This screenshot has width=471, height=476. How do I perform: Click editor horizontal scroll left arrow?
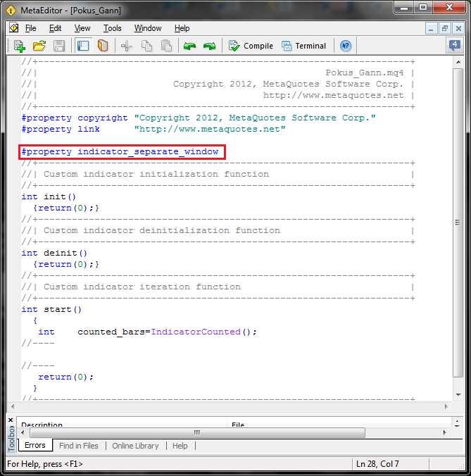pos(13,406)
